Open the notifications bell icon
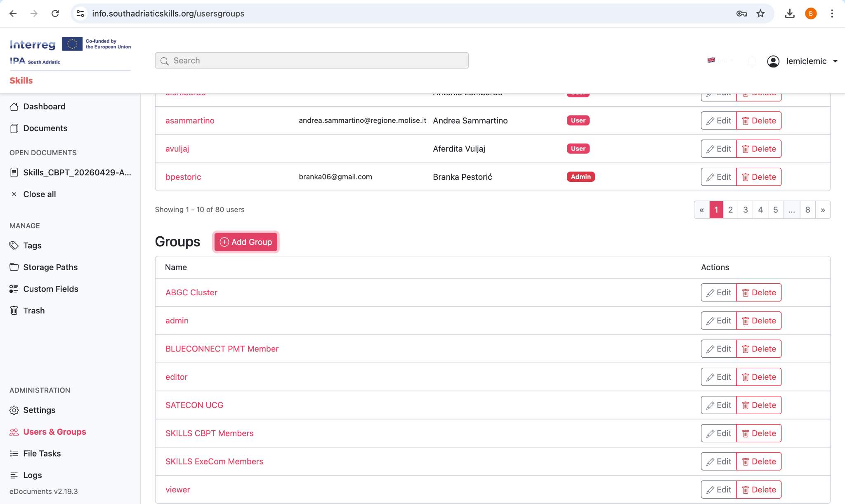 pyautogui.click(x=752, y=61)
